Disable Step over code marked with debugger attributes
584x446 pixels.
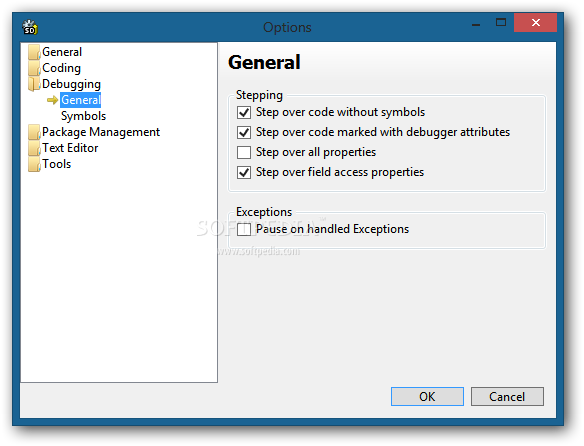(244, 132)
